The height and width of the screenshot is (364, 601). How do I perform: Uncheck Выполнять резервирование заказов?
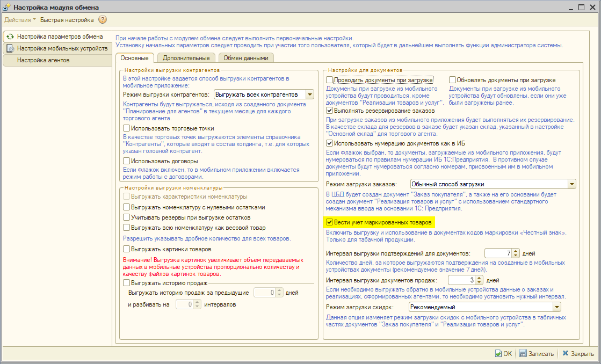pyautogui.click(x=330, y=111)
